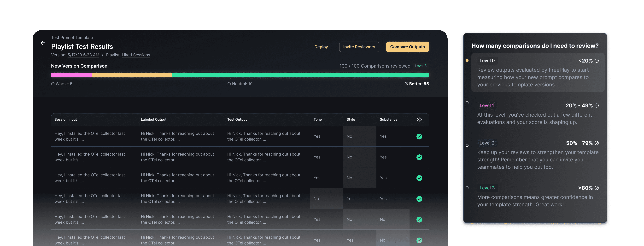
Task: Click the Neutral circle icon
Action: pyautogui.click(x=229, y=84)
